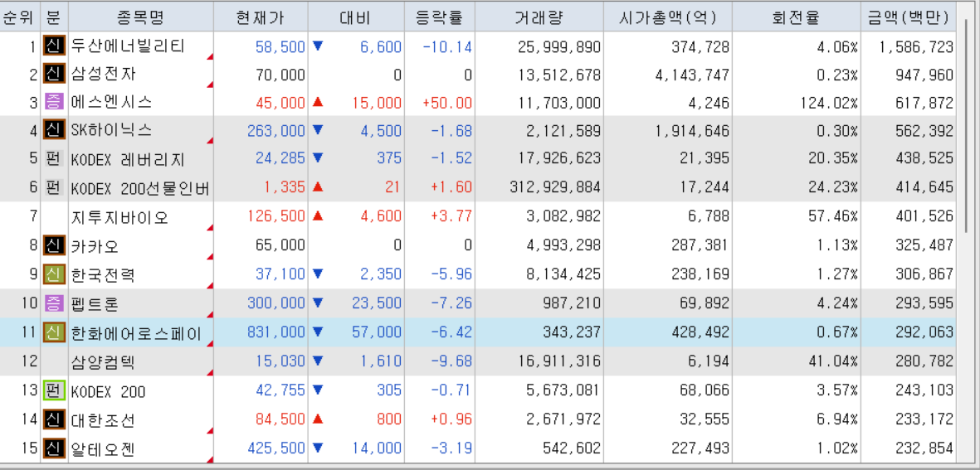Viewport: 980px width, 470px height.
Task: Click the 신 badge for 두산에너빌리티
Action: 54,46
